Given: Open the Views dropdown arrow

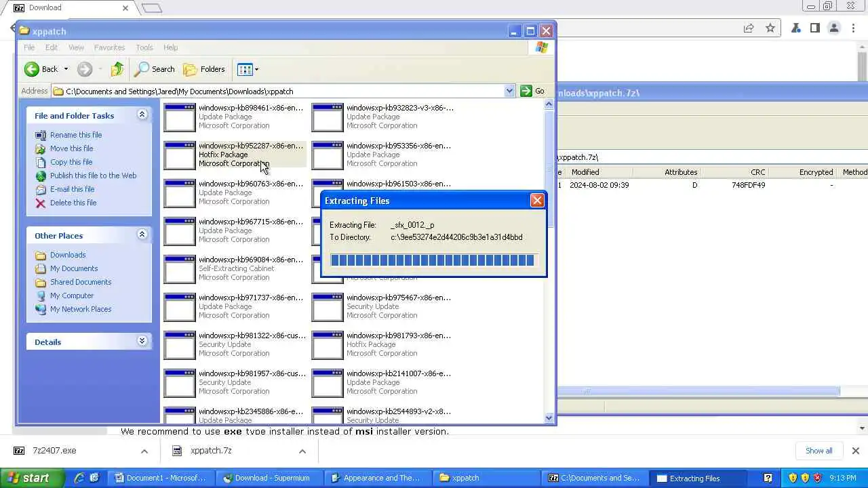Looking at the screenshot, I should click(x=256, y=69).
